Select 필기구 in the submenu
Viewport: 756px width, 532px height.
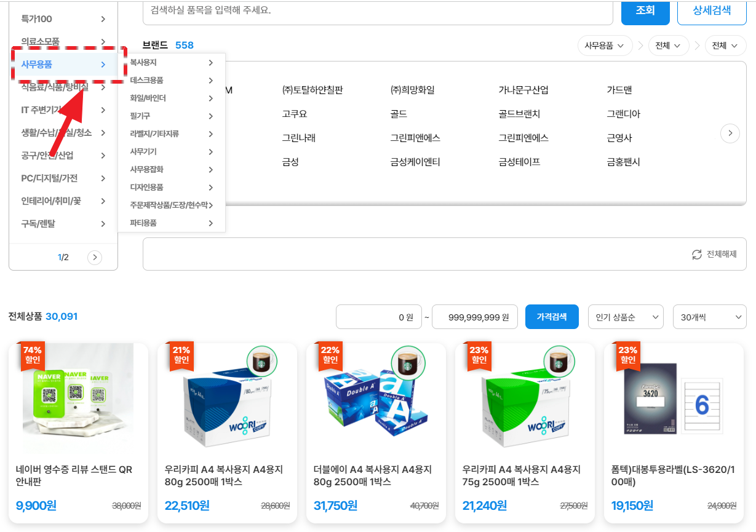tap(140, 116)
